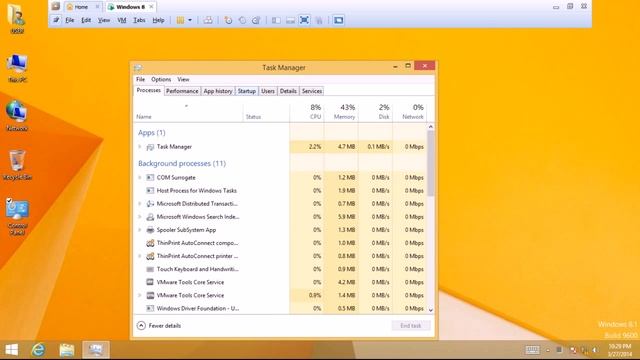The image size is (640, 360).
Task: Open the User folder desktop icon
Action: 17,18
